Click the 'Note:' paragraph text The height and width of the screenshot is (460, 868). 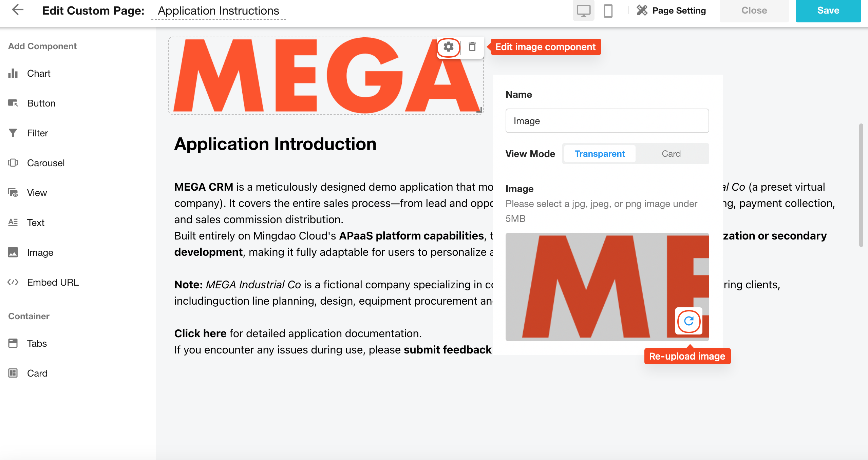[x=188, y=285]
